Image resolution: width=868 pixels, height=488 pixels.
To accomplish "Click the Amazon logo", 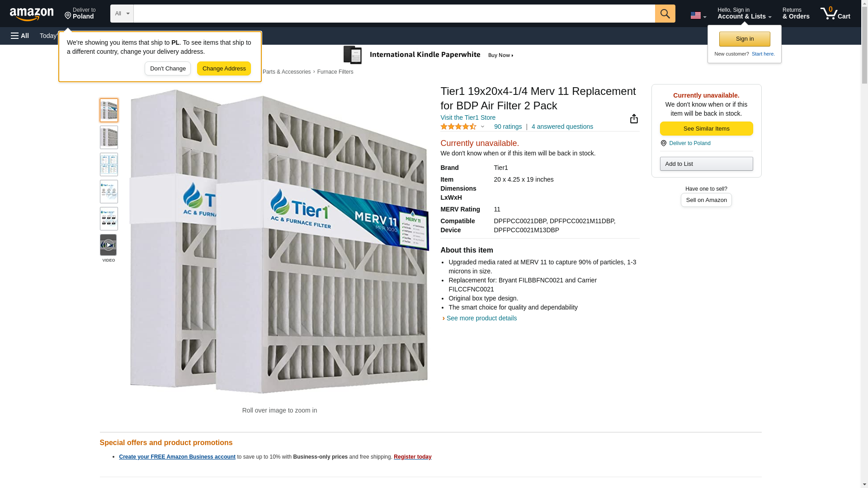I will (32, 14).
